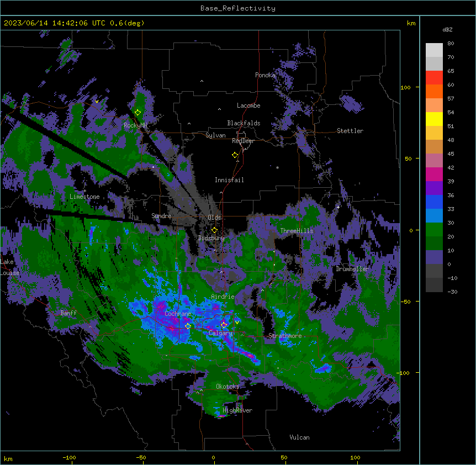Select the dark orange 57-60 dBZ swatch
Image resolution: width=476 pixels, height=465 pixels.
pos(434,92)
